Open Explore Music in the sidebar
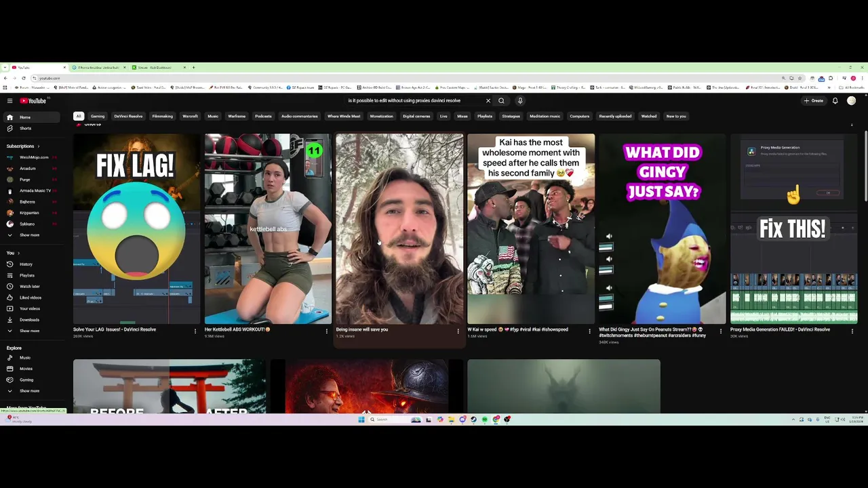This screenshot has height=488, width=868. [33, 358]
